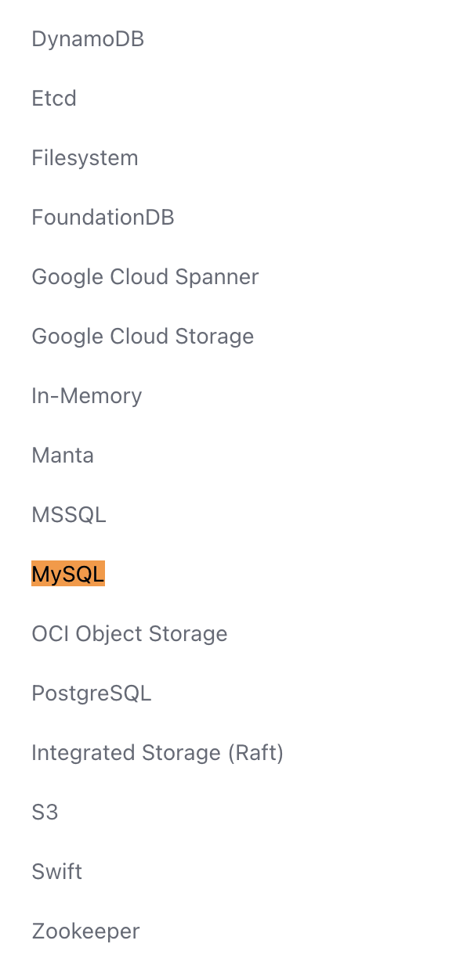Open the DynamoDB storage page
This screenshot has height=980, width=467.
tap(88, 39)
